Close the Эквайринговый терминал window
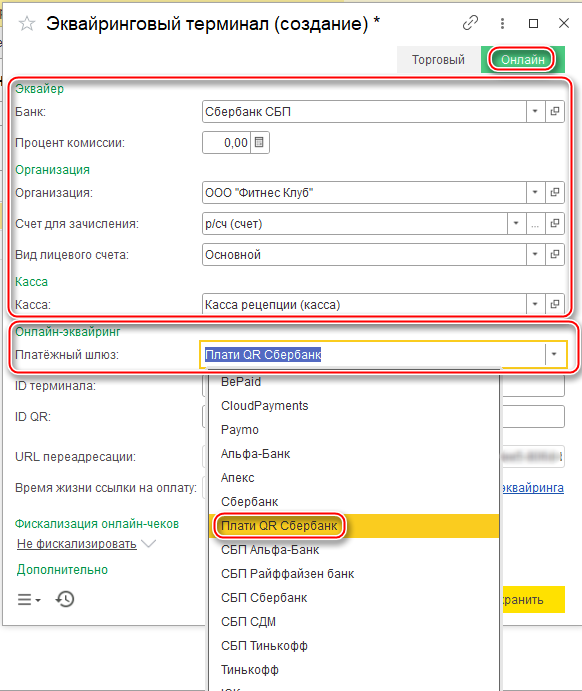Screen dimensions: 582x691 564,23
